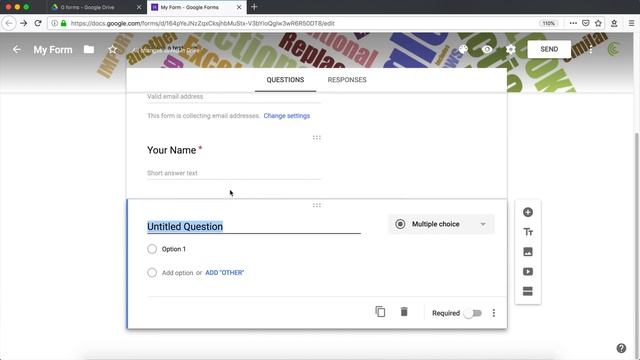
Task: Open the color palette customization
Action: pos(463,49)
